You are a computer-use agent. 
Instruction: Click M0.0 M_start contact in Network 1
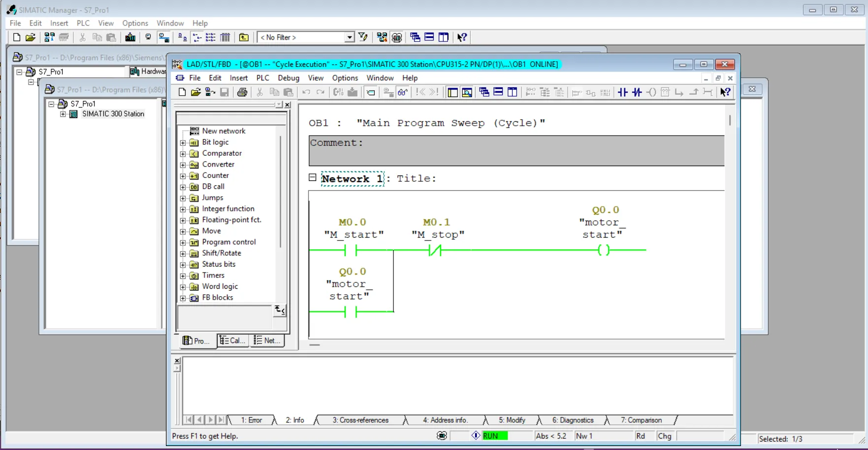click(351, 250)
